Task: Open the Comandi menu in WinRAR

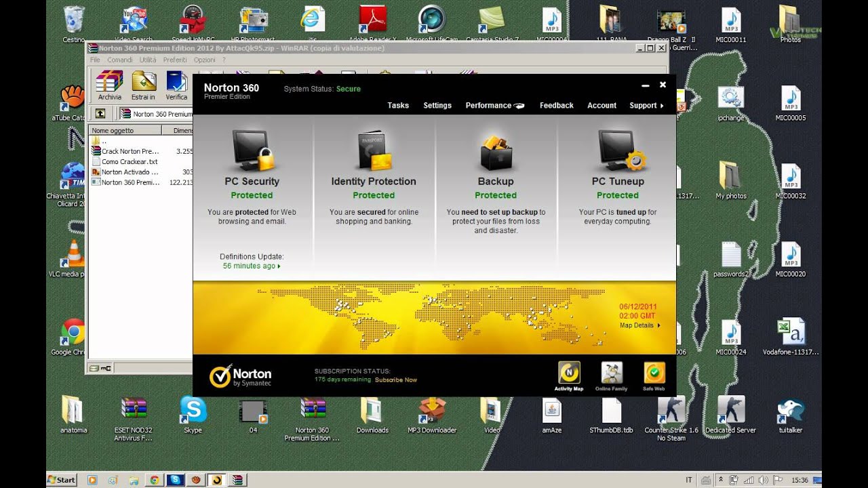Action: 120,60
